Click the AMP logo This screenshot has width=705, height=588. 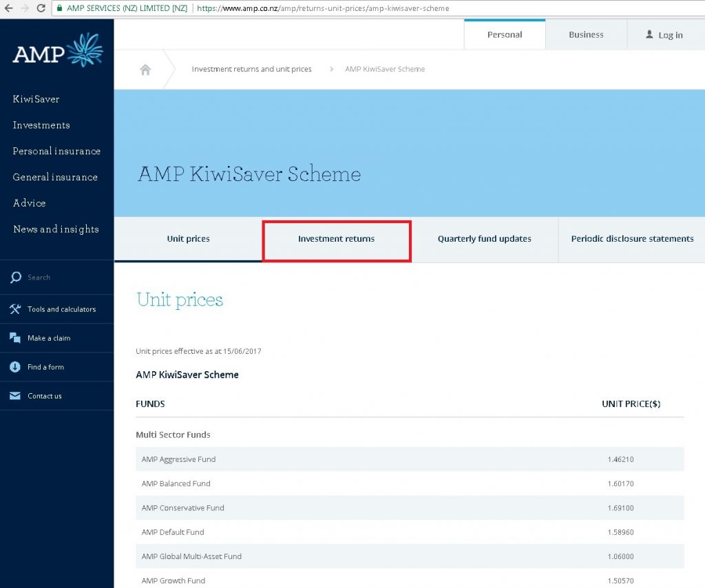(x=58, y=50)
